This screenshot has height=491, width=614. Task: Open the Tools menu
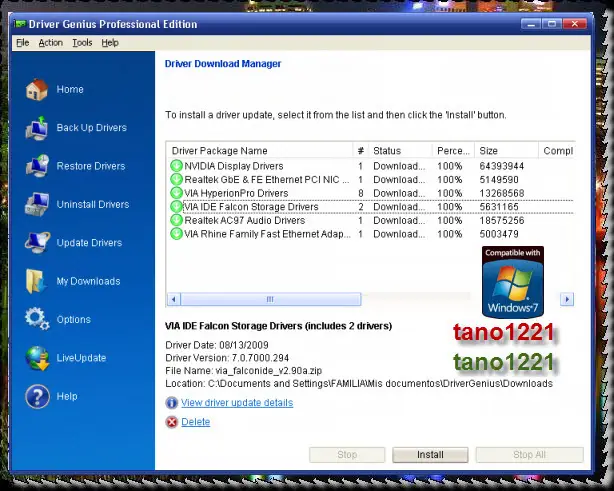coord(82,43)
